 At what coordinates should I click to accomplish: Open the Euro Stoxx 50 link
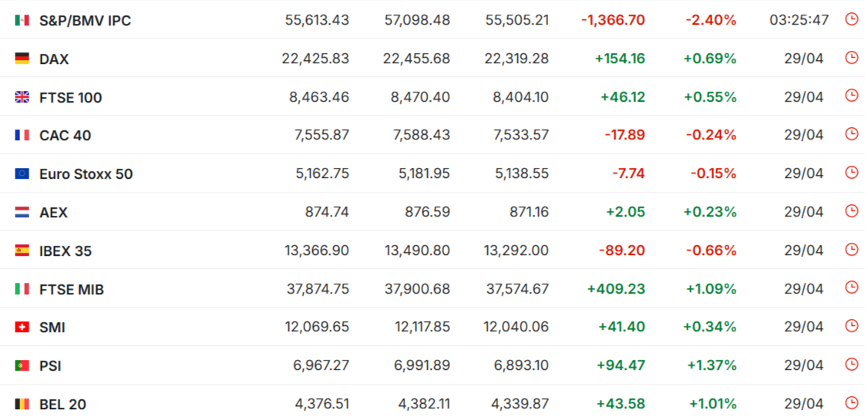pos(86,174)
